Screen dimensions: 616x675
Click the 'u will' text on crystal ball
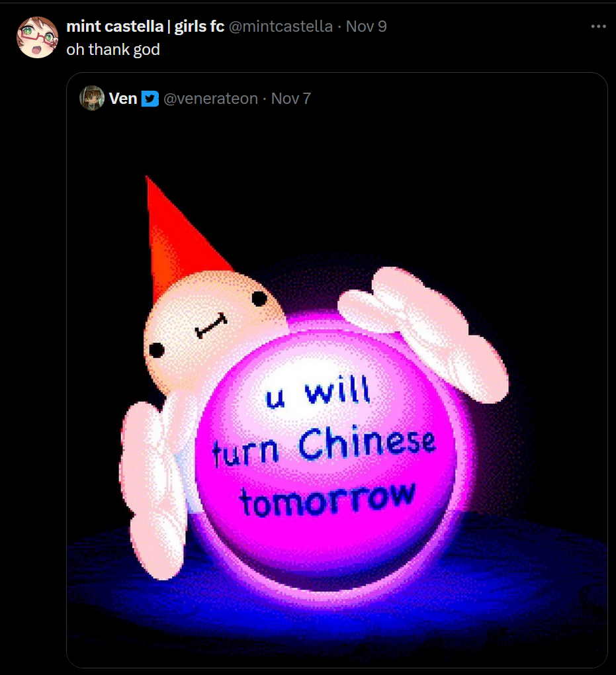[318, 391]
